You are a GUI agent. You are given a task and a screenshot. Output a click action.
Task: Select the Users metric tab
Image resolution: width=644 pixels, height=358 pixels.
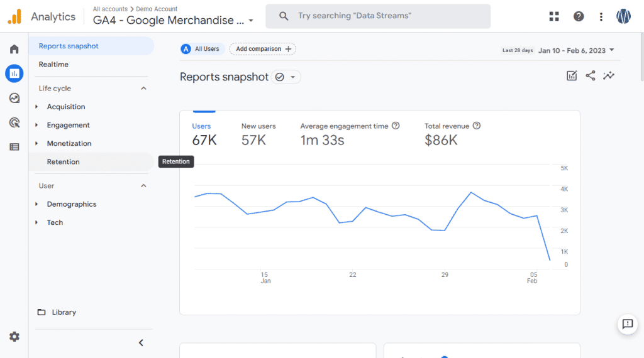point(204,134)
